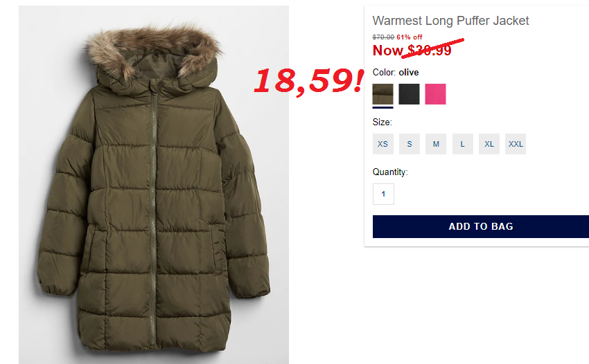The height and width of the screenshot is (364, 589).
Task: Open the olive puffer jacket product image
Action: [x=154, y=185]
